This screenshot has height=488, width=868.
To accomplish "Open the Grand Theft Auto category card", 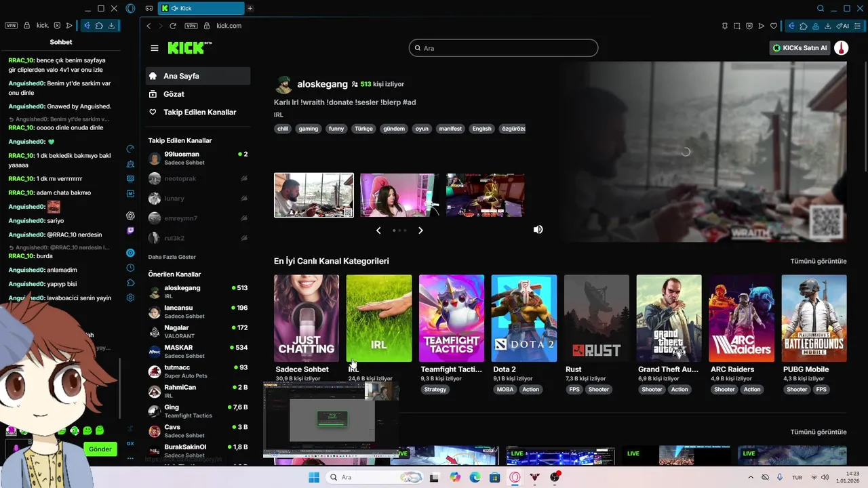I will point(669,318).
